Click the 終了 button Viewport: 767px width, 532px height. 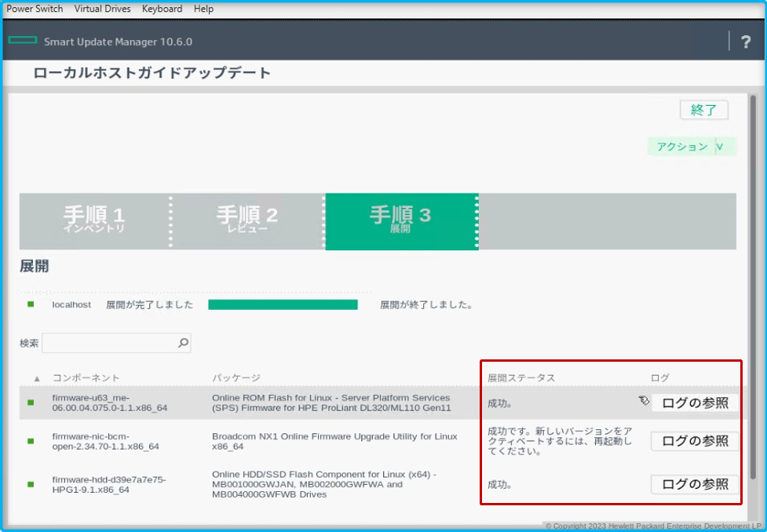703,110
